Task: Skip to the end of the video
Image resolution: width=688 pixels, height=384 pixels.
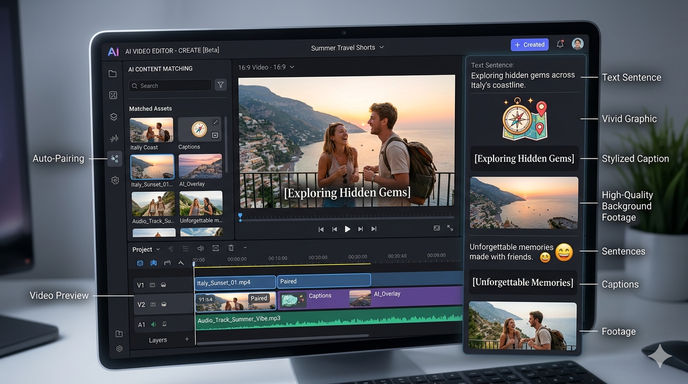Action: (374, 229)
